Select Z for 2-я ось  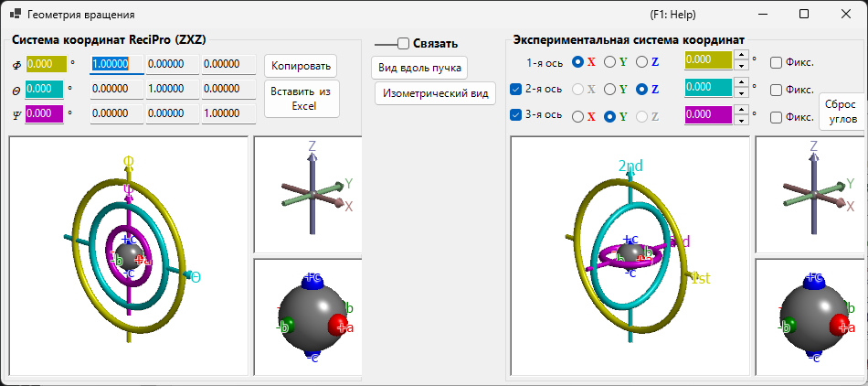641,89
